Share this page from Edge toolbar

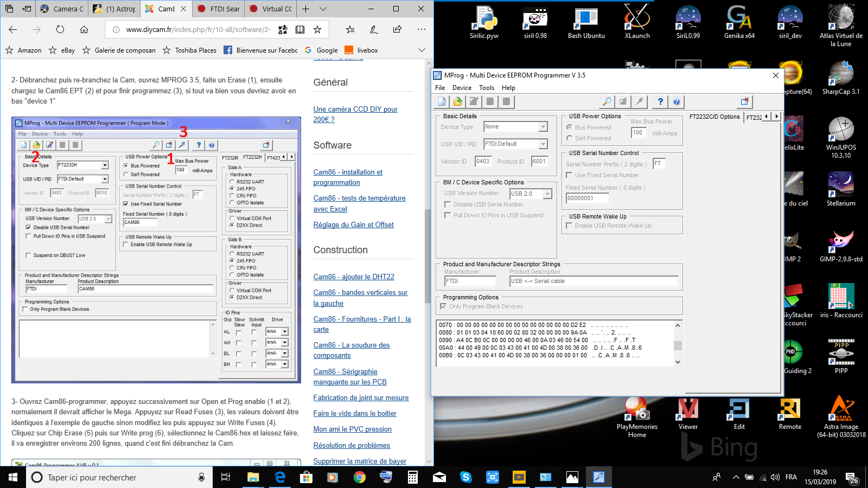(x=398, y=29)
